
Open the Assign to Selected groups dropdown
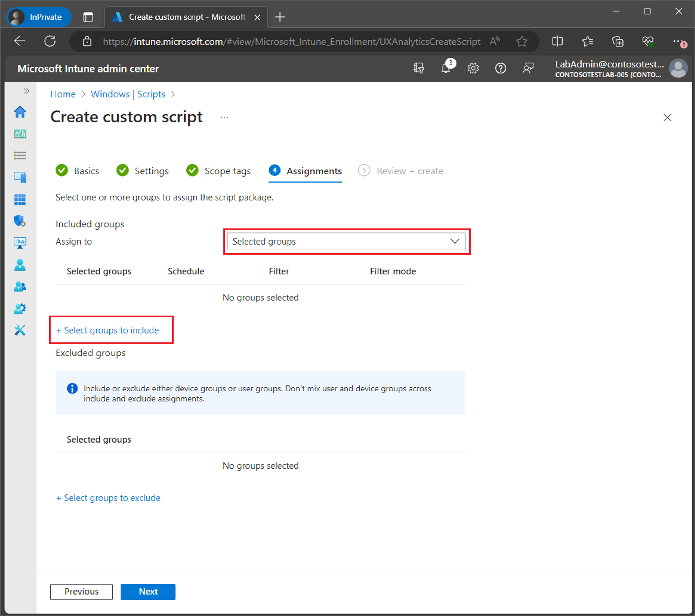tap(346, 241)
